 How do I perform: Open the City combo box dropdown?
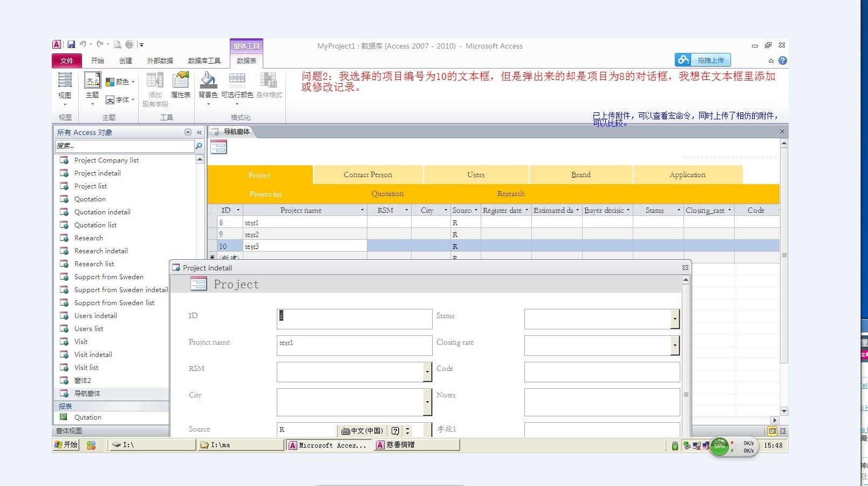pos(427,402)
